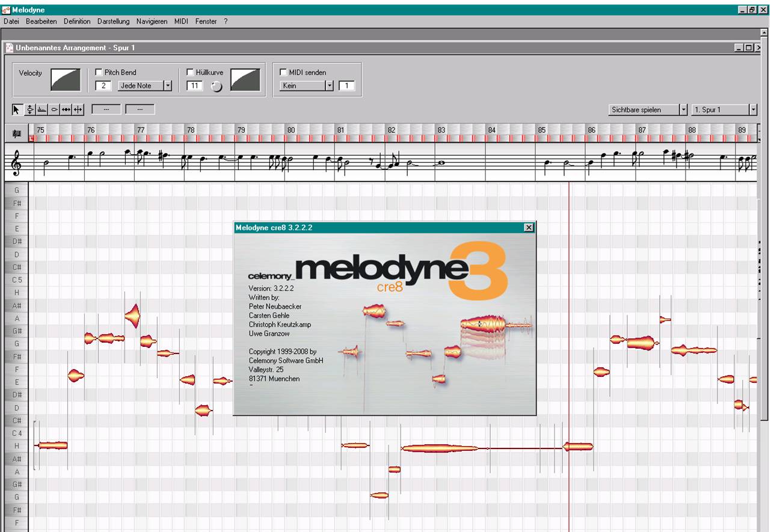This screenshot has width=777, height=532.
Task: Enable the Hüllkurve checkbox
Action: [x=190, y=72]
